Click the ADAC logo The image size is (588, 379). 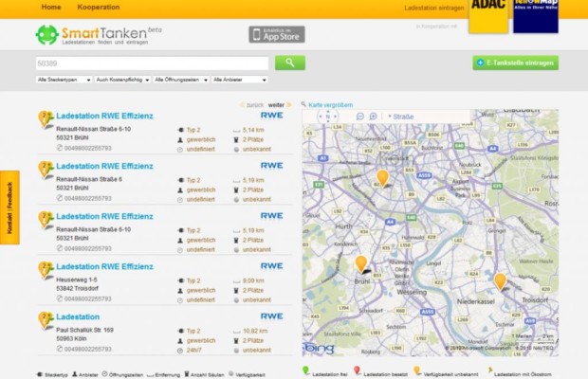point(488,16)
